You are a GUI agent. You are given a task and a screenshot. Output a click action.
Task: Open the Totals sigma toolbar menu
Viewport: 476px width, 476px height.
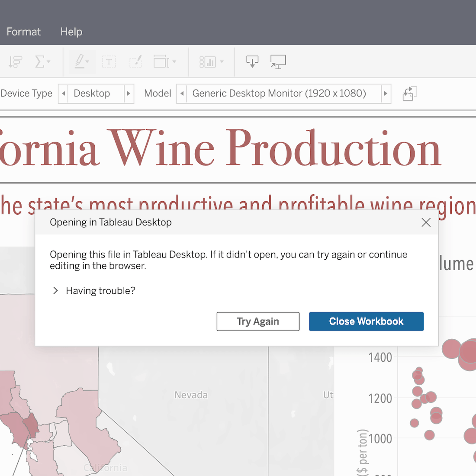click(x=42, y=62)
